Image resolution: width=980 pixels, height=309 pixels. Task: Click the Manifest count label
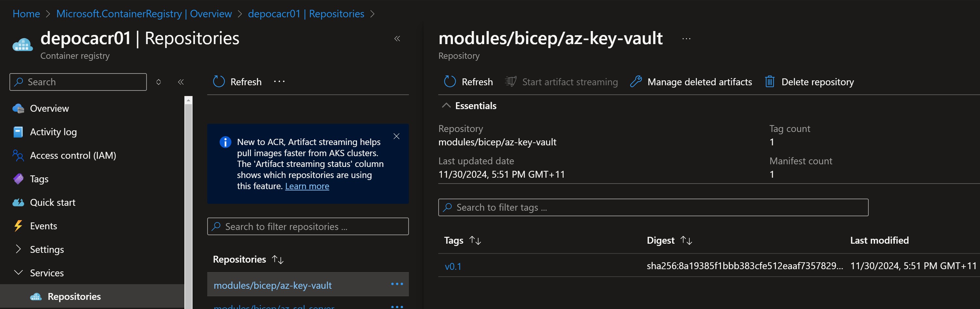pos(801,161)
